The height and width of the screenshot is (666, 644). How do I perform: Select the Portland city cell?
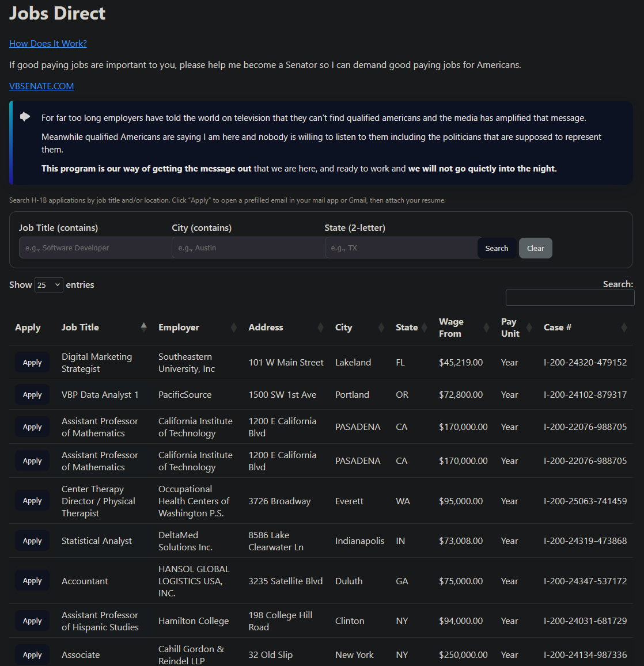pyautogui.click(x=352, y=394)
